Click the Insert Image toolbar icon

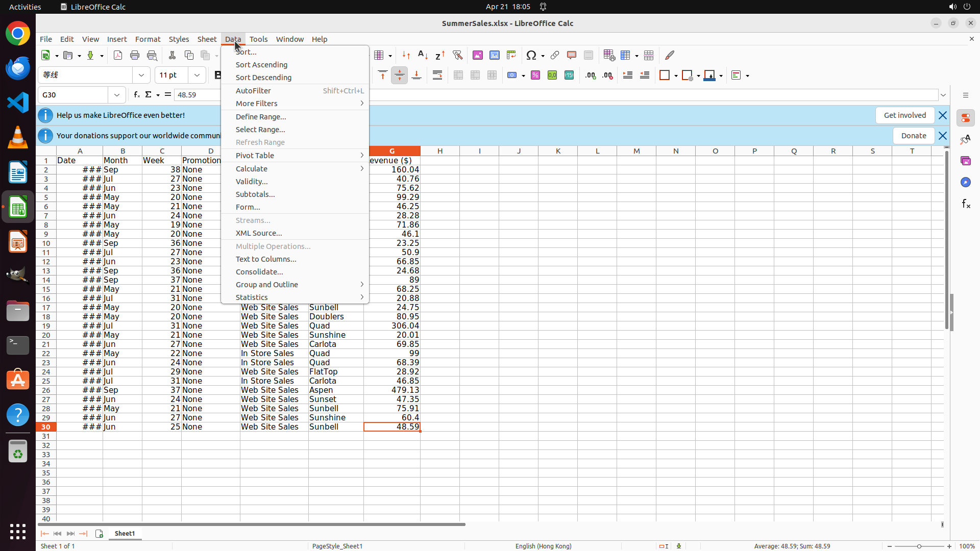(x=478, y=55)
